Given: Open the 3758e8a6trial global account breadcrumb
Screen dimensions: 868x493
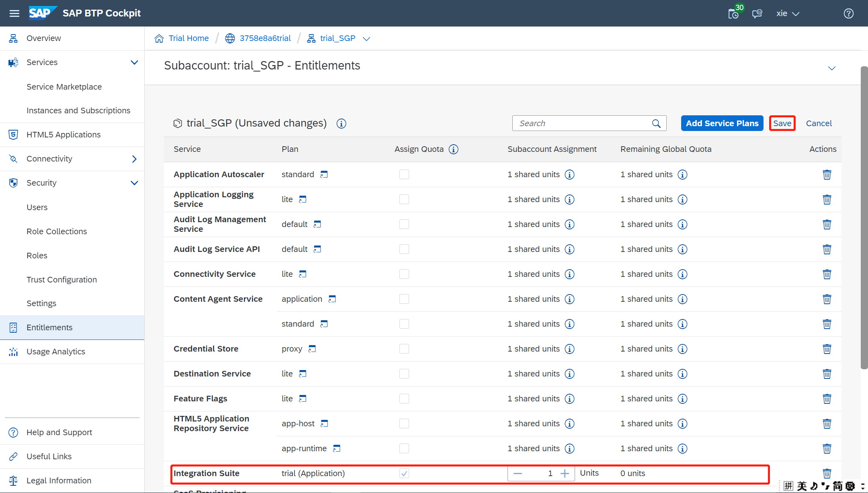Looking at the screenshot, I should pyautogui.click(x=265, y=38).
